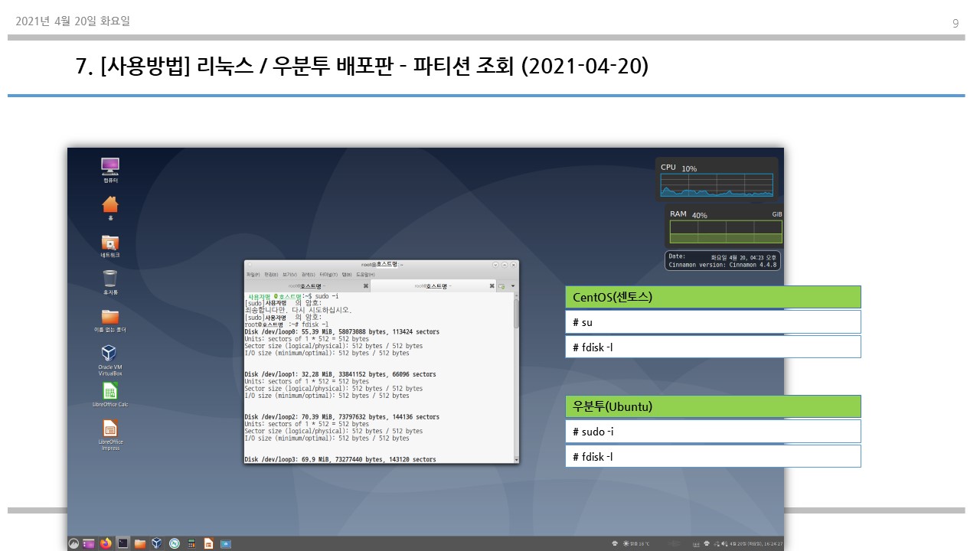
Task: Open VirtualBox cube icon in the taskbar
Action: [156, 543]
